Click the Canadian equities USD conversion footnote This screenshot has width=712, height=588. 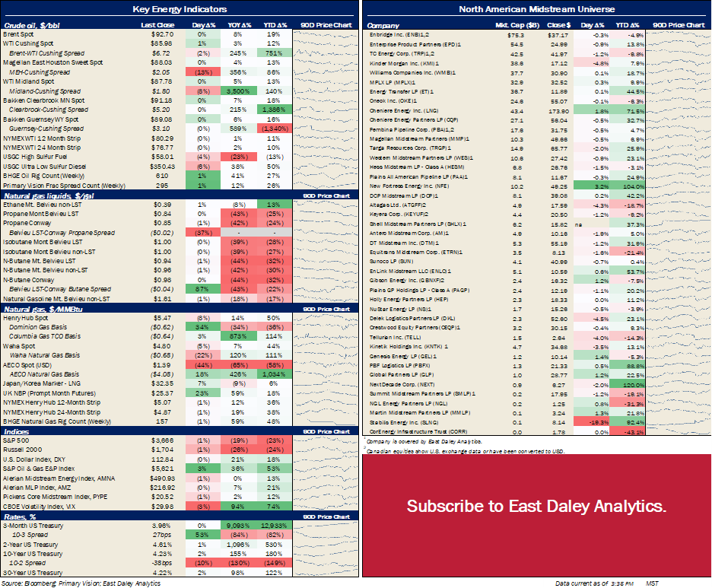[466, 451]
